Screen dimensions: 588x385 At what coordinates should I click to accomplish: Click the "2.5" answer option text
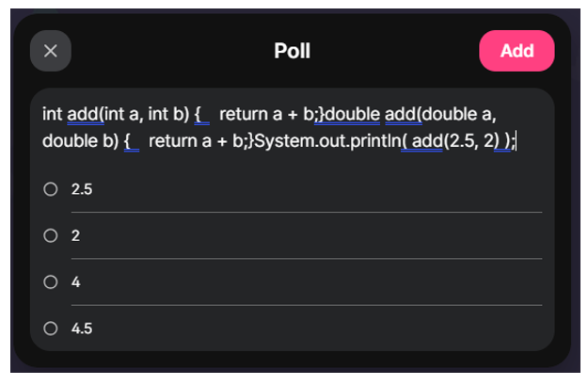click(x=82, y=189)
